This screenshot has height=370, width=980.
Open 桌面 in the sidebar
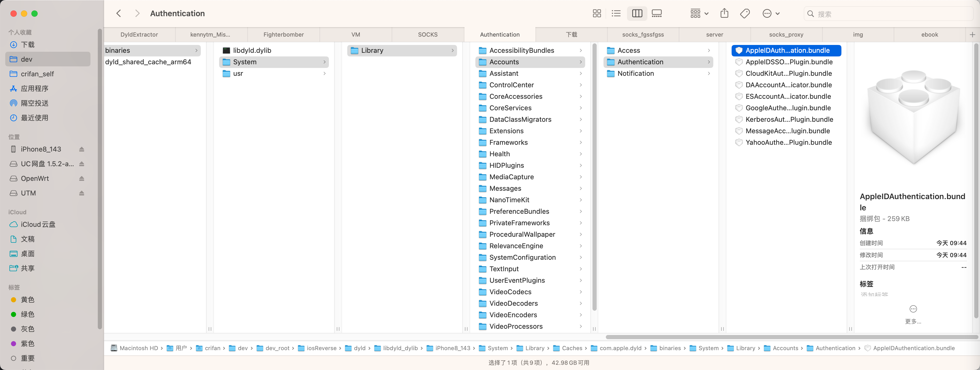coord(48,254)
